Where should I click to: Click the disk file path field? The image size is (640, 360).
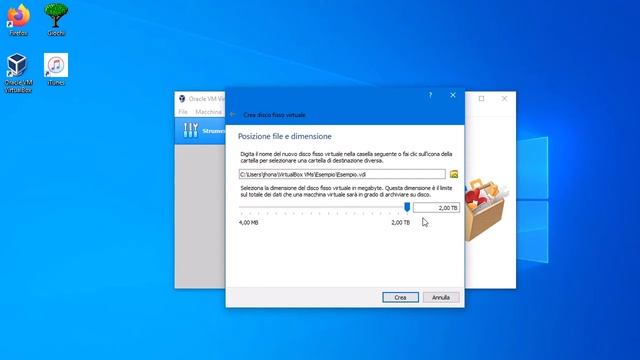coord(342,174)
